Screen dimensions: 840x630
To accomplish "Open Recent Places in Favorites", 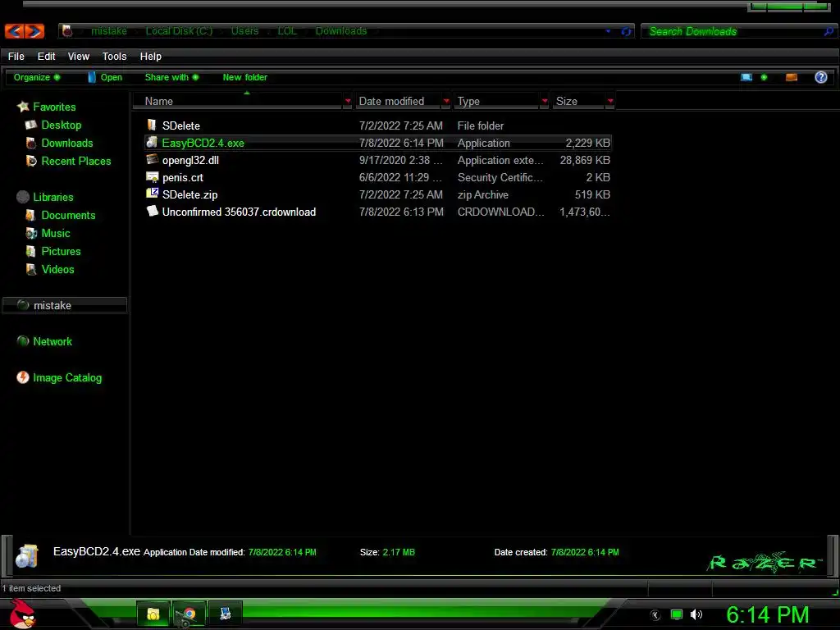I will pos(75,162).
